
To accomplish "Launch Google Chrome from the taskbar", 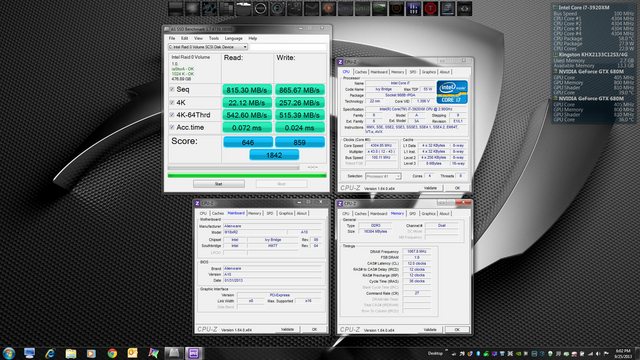I will 112,353.
